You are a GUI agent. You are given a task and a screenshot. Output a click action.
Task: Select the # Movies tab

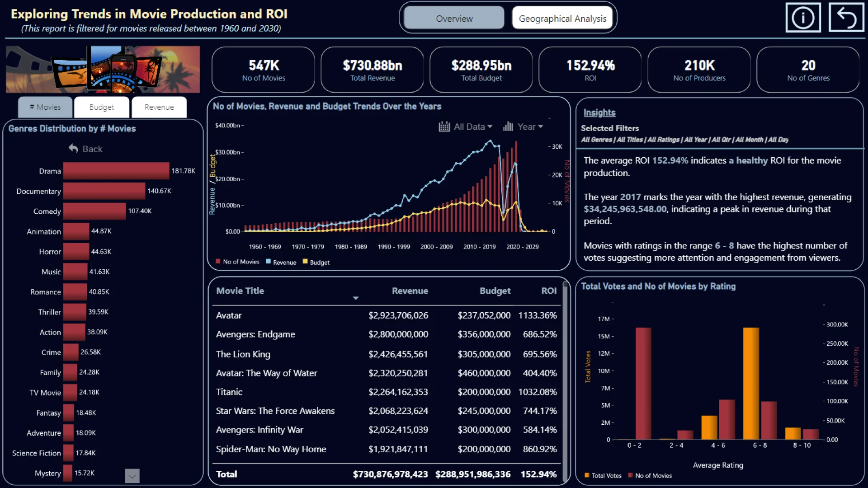pos(45,107)
